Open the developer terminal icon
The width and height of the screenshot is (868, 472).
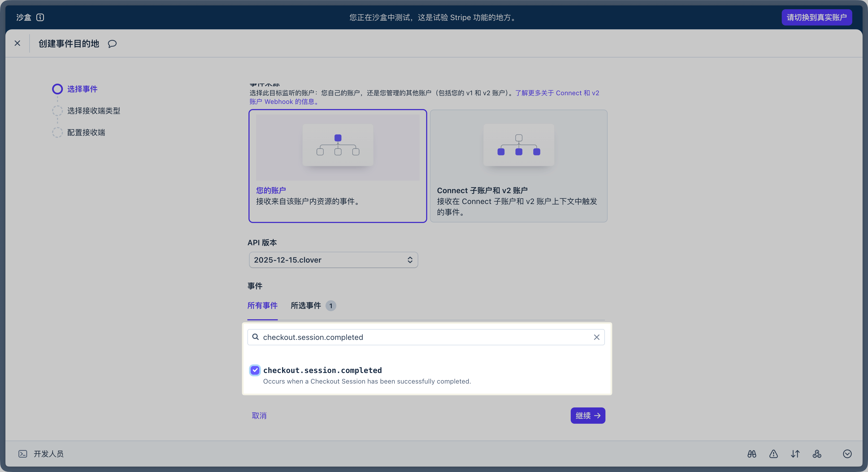click(x=23, y=454)
